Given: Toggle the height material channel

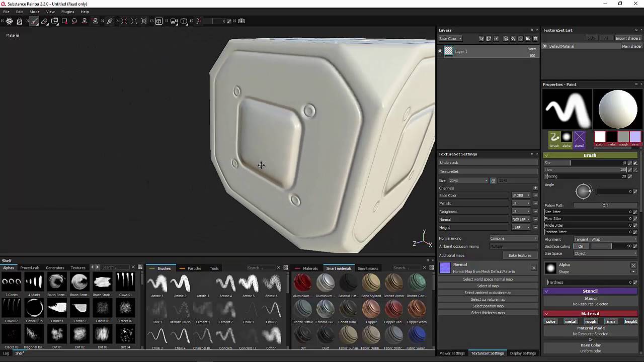Looking at the screenshot, I should pos(630,321).
